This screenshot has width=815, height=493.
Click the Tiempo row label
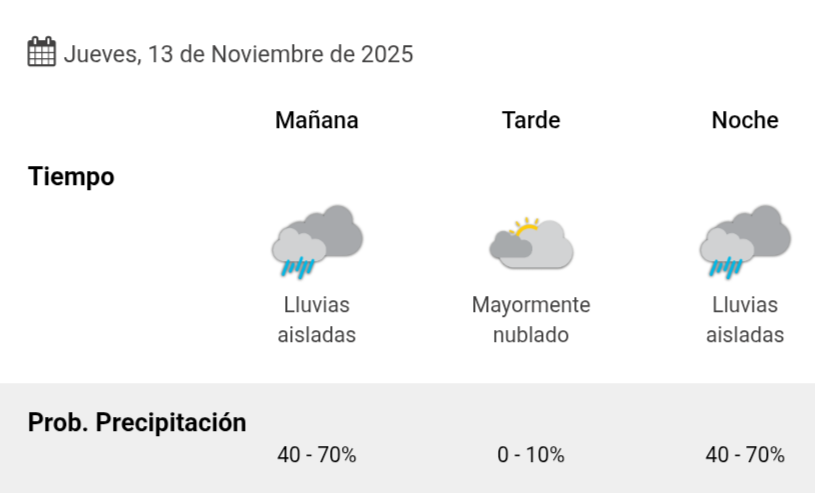(71, 177)
